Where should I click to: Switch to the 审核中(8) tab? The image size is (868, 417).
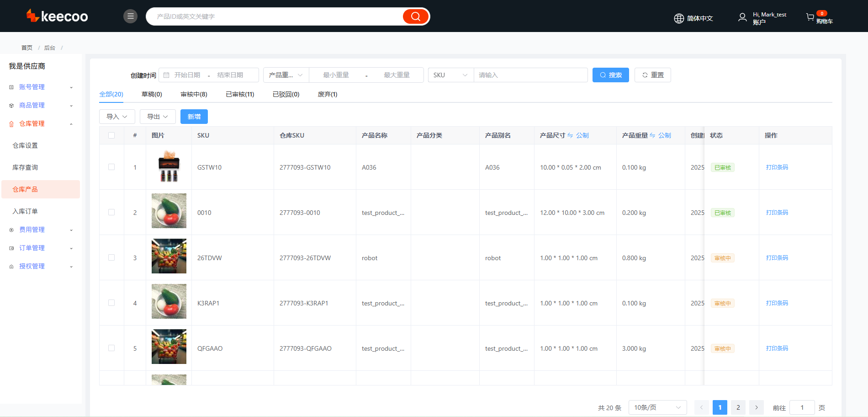194,94
